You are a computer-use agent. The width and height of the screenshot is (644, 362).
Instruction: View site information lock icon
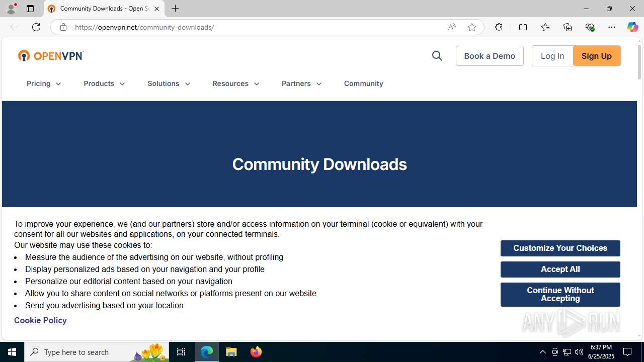coord(63,27)
